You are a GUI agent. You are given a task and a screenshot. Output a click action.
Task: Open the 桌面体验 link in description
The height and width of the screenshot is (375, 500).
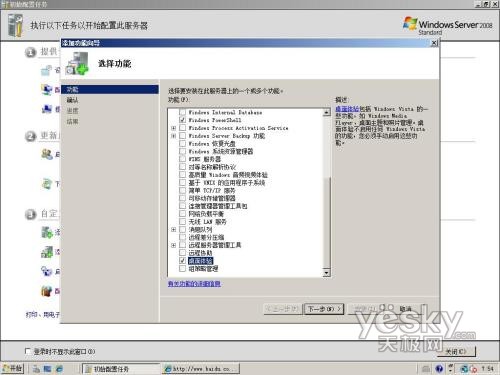pos(347,109)
